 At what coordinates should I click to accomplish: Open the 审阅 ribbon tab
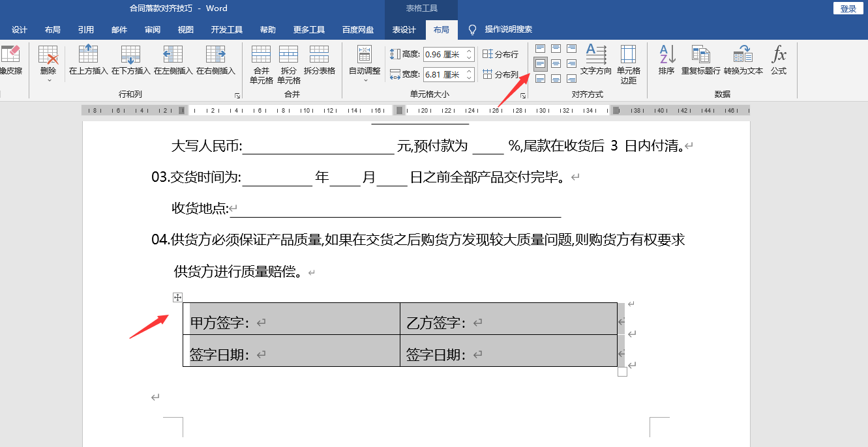click(153, 30)
